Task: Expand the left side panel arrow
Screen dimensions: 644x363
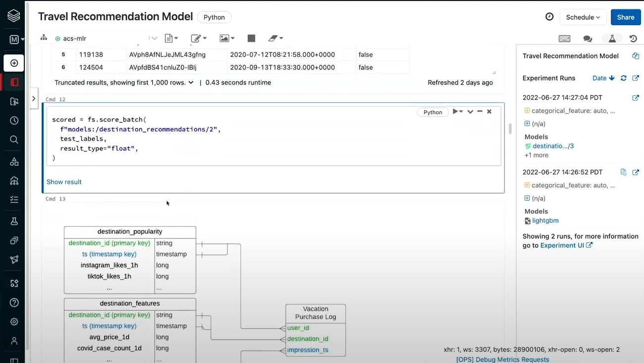Action: (34, 98)
